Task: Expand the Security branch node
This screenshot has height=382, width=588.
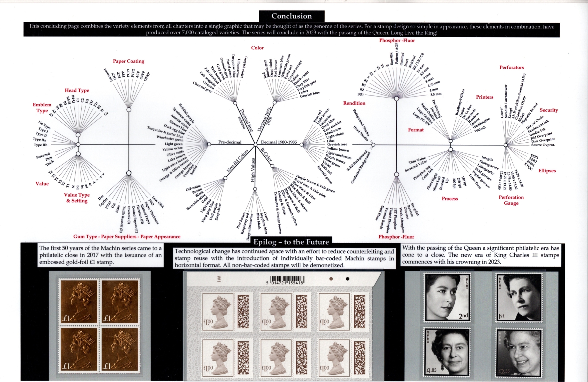Action: coord(506,144)
